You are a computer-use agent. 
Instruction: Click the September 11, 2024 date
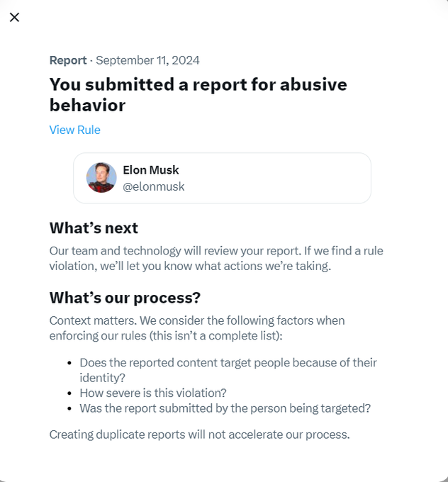click(147, 60)
